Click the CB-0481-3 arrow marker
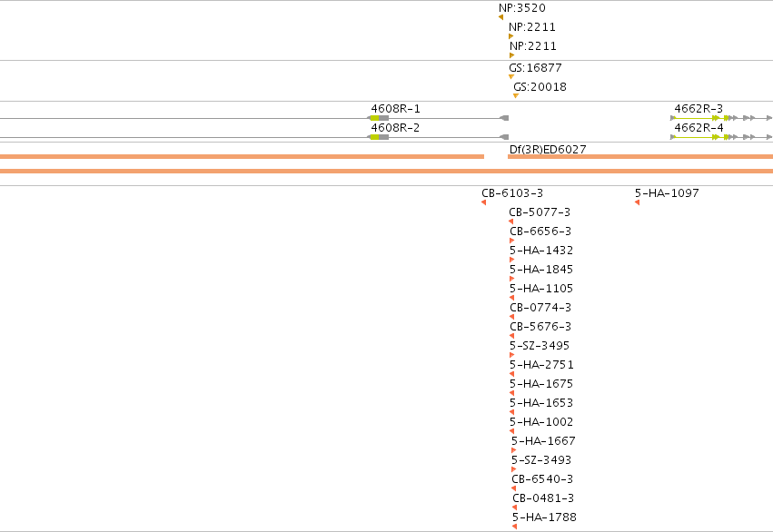773x532 pixels. 514,507
